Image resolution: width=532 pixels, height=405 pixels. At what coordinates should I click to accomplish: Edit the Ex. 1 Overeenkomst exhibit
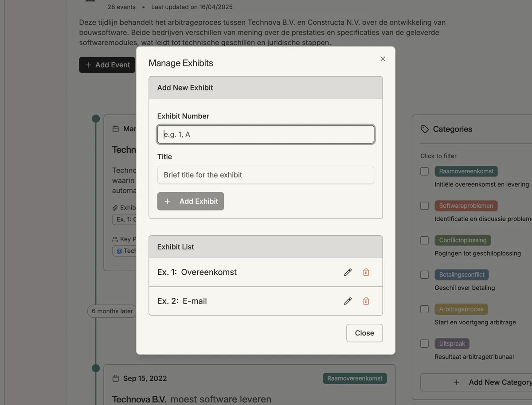pos(348,272)
